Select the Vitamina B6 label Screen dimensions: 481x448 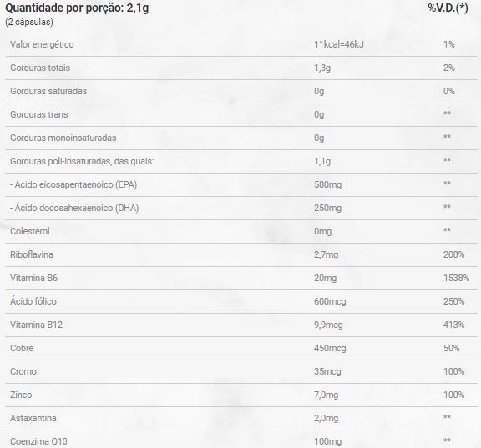coord(33,278)
